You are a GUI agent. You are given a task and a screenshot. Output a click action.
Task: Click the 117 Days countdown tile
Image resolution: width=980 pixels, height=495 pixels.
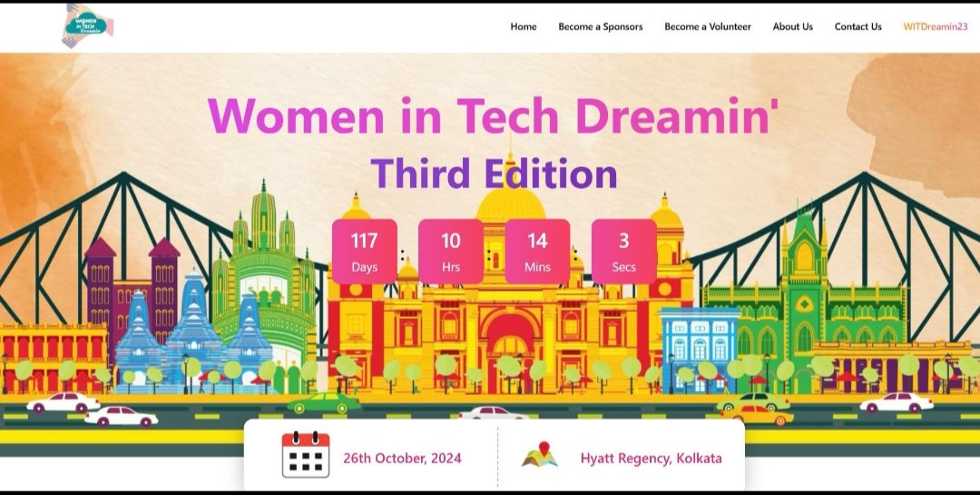pyautogui.click(x=365, y=252)
